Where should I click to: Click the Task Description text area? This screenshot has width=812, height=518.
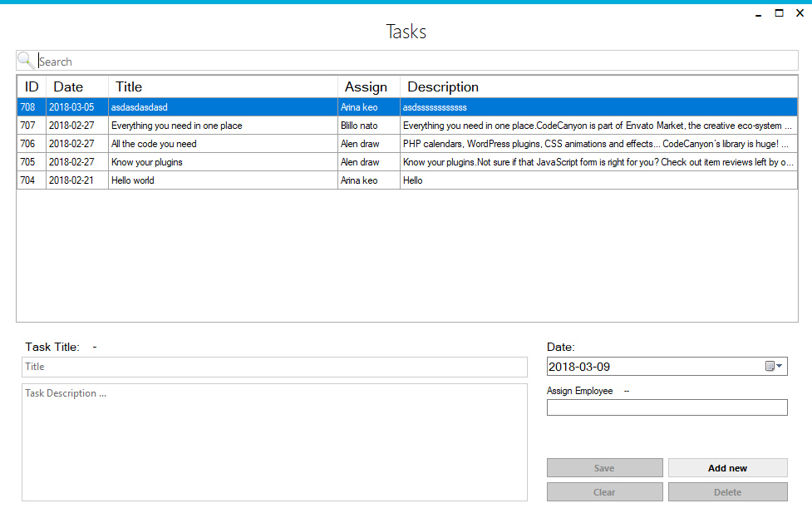[274, 442]
